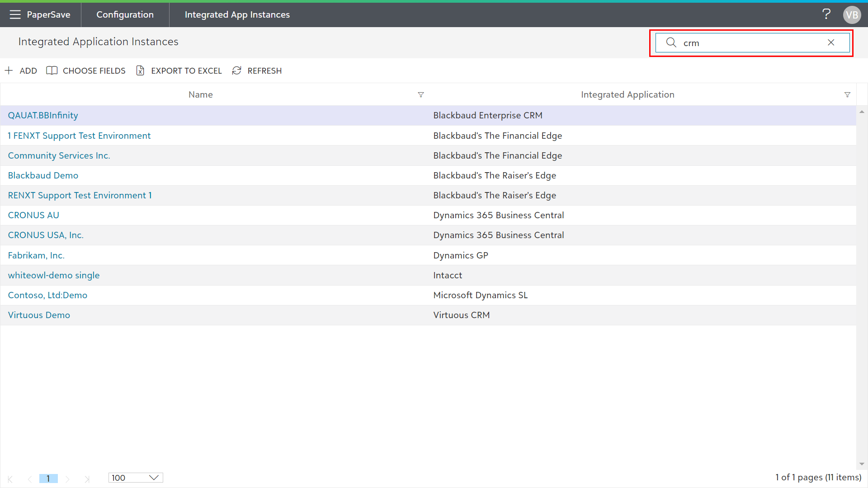Click the Add plus icon
The width and height of the screenshot is (868, 488).
pyautogui.click(x=9, y=70)
